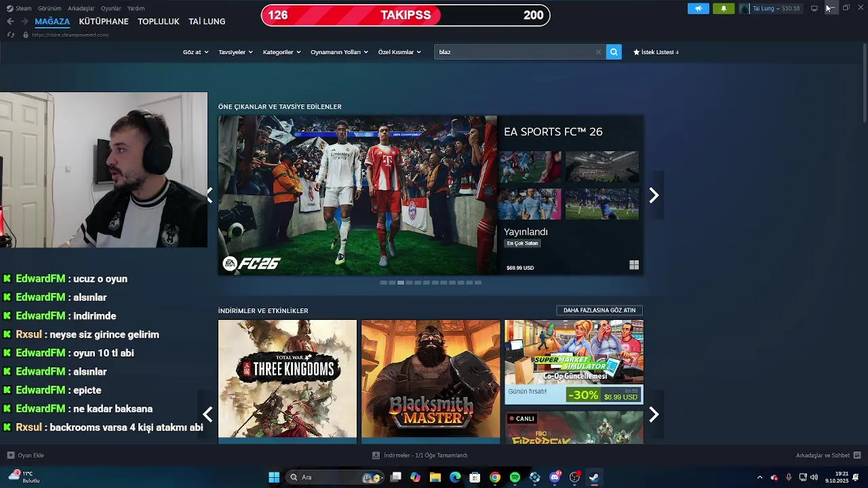
Task: Click DAHA FAZLASINA GÖZ ATIN button
Action: tap(599, 310)
